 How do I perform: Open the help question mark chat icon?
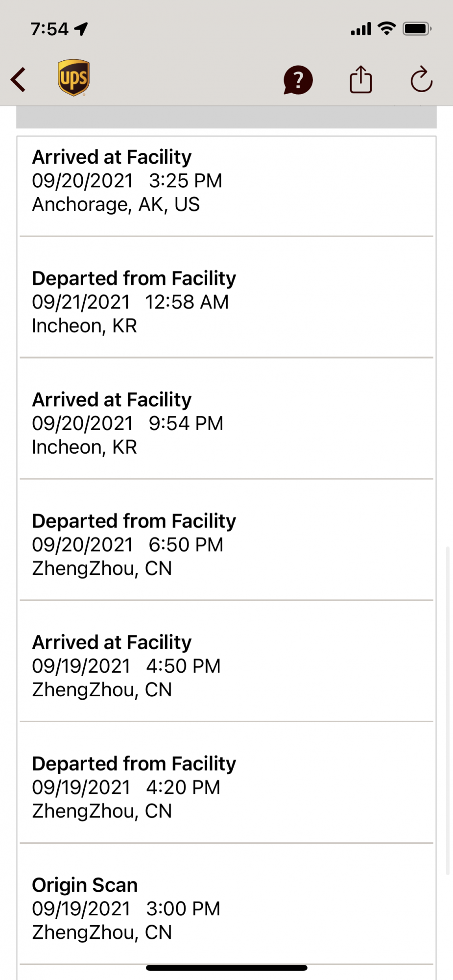point(298,80)
